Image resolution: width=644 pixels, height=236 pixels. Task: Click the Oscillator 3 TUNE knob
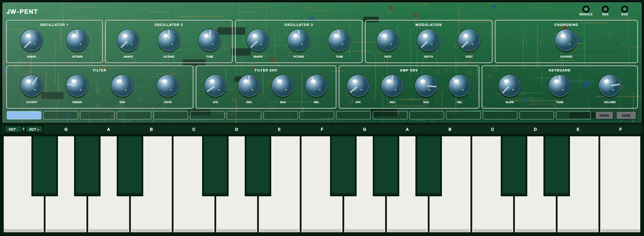[339, 41]
